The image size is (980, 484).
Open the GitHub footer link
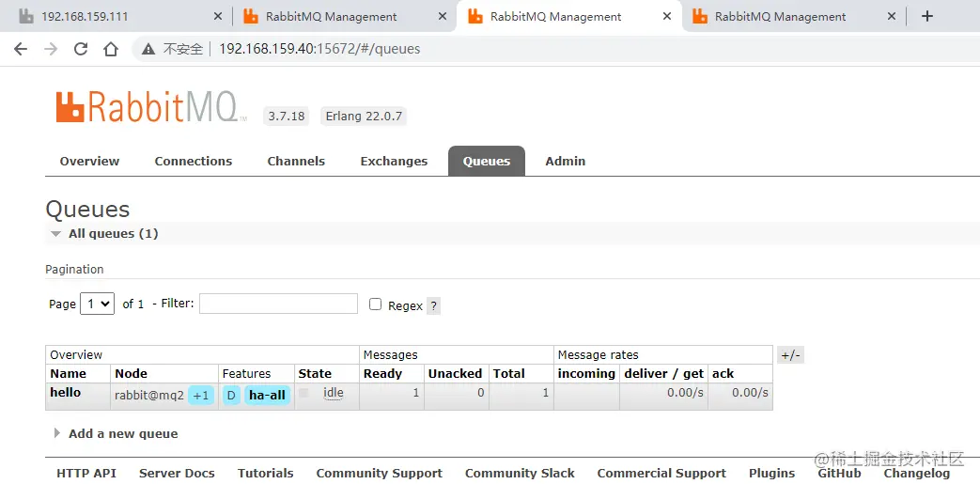[839, 474]
